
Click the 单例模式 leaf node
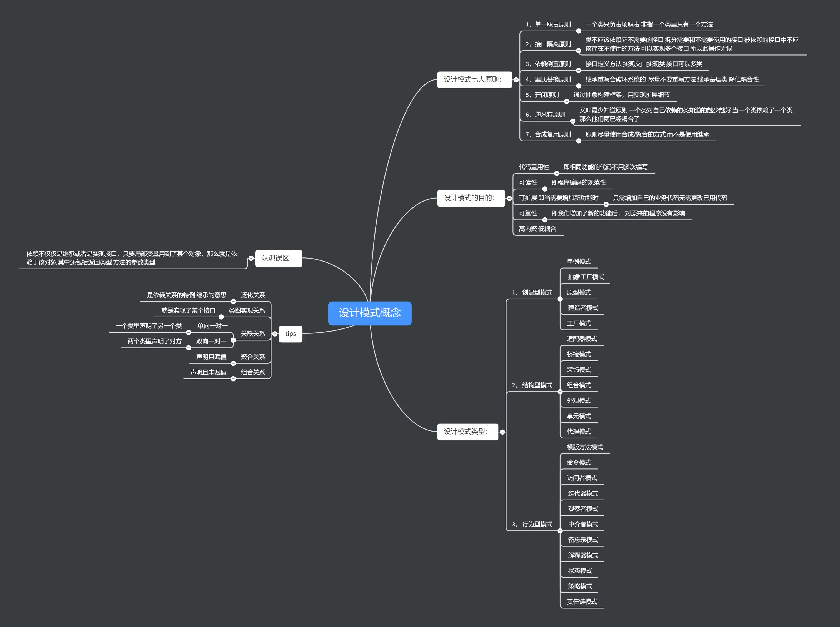pos(579,262)
